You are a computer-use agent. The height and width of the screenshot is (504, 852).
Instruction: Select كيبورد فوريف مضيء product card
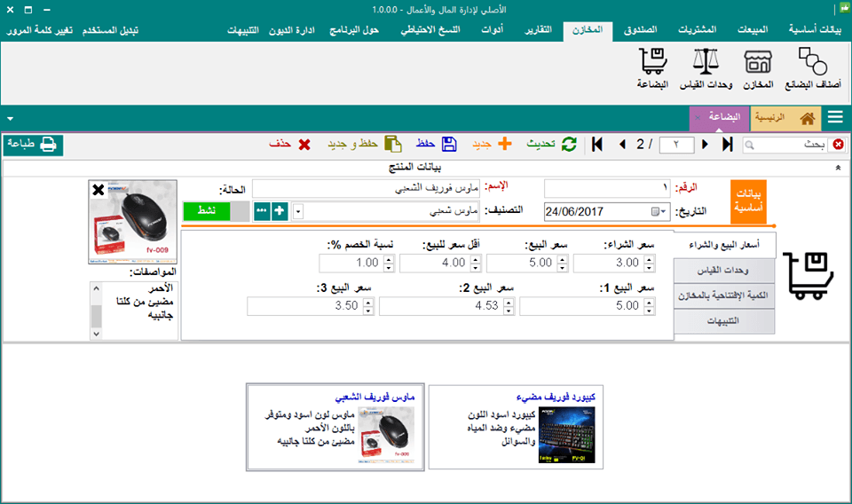coord(516,427)
